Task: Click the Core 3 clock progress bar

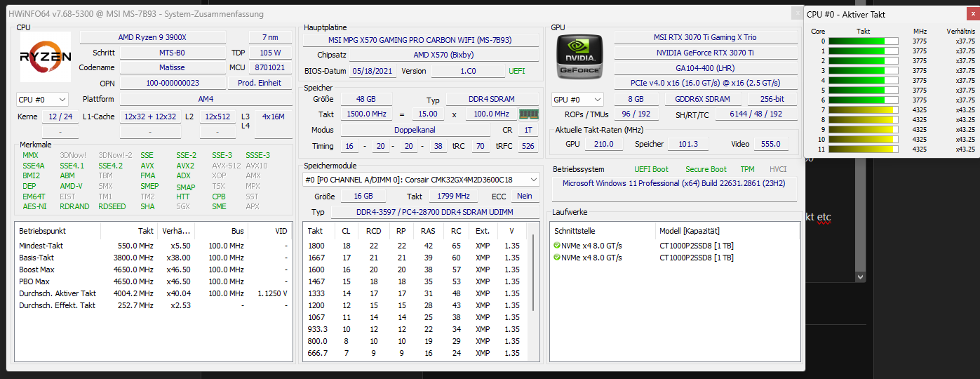Action: 863,71
